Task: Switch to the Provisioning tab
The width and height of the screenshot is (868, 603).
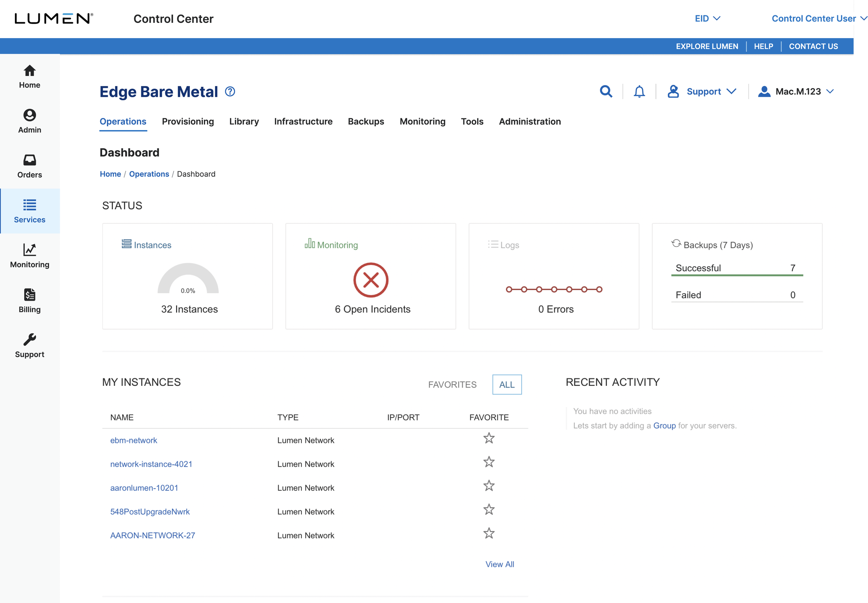Action: (x=188, y=121)
